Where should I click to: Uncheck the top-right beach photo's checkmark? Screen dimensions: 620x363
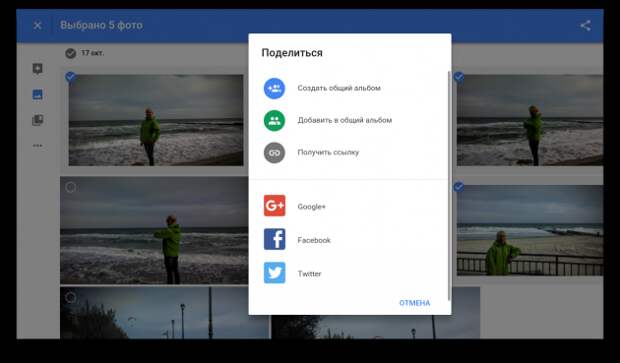tap(459, 76)
